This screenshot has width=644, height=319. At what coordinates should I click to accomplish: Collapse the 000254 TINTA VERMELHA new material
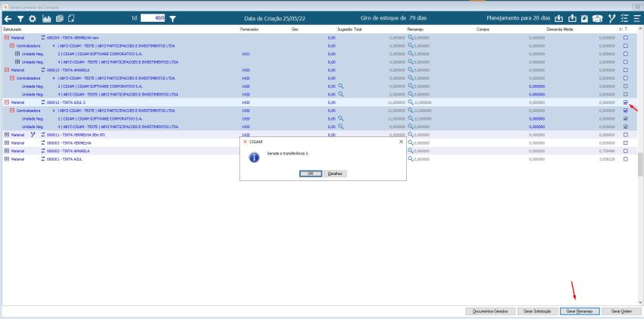pyautogui.click(x=7, y=37)
